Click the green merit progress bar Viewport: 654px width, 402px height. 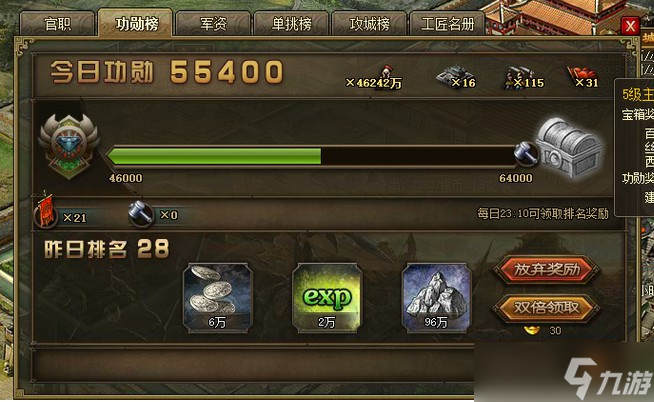point(312,156)
